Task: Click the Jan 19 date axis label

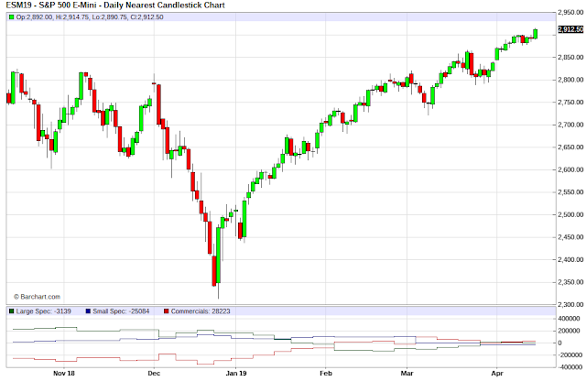Action: click(236, 373)
